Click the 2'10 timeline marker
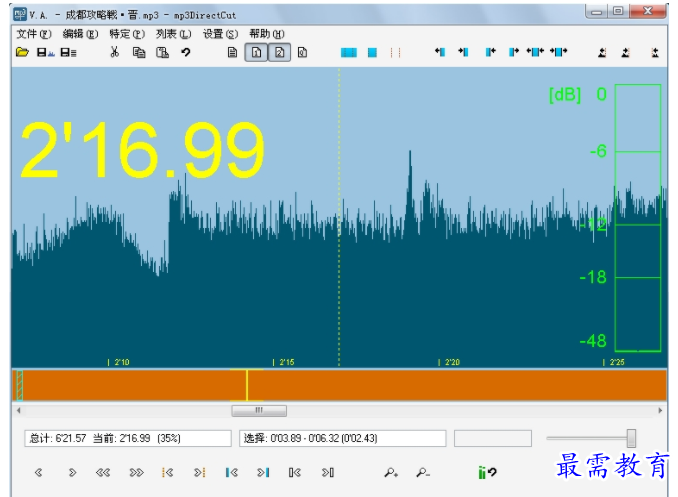Screen dimensions: 678x497 (x=118, y=362)
